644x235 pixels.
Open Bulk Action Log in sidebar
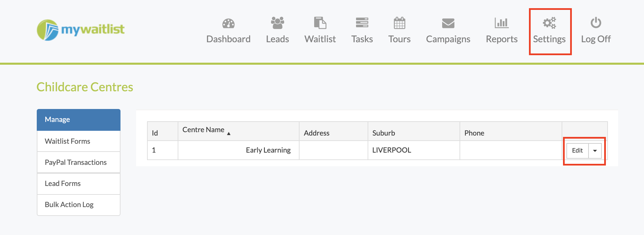point(79,205)
